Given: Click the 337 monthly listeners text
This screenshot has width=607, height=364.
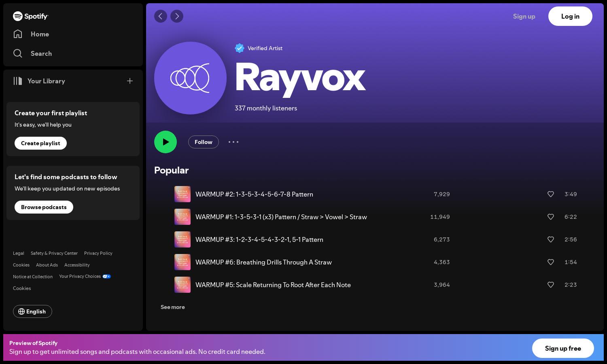Looking at the screenshot, I should [x=266, y=108].
